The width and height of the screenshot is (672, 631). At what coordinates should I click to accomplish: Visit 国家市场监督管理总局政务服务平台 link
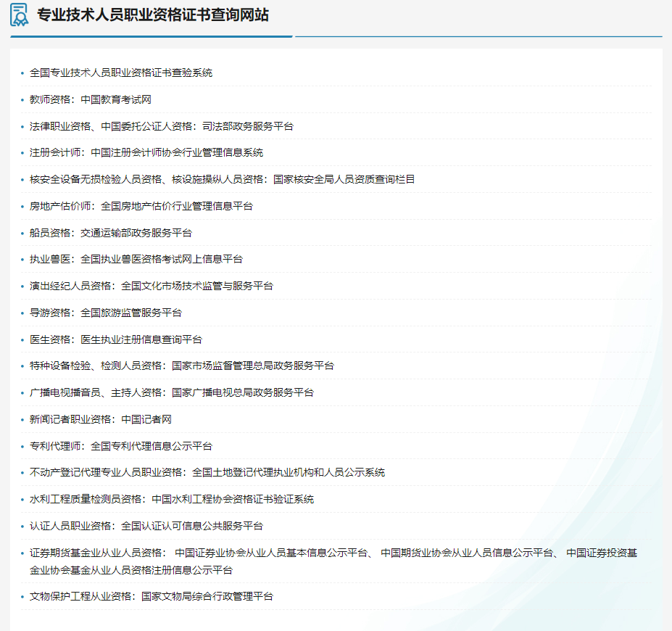tap(253, 366)
